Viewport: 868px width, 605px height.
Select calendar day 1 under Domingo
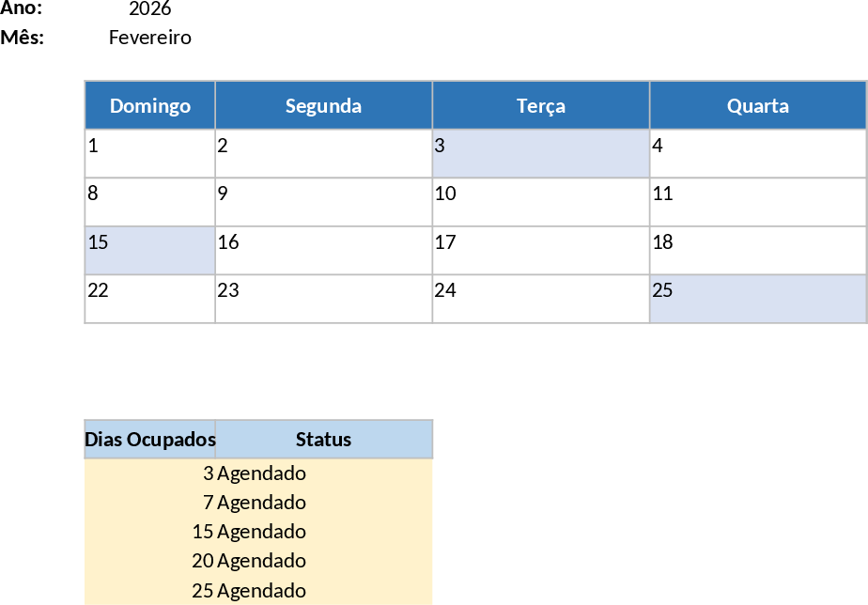[x=150, y=153]
